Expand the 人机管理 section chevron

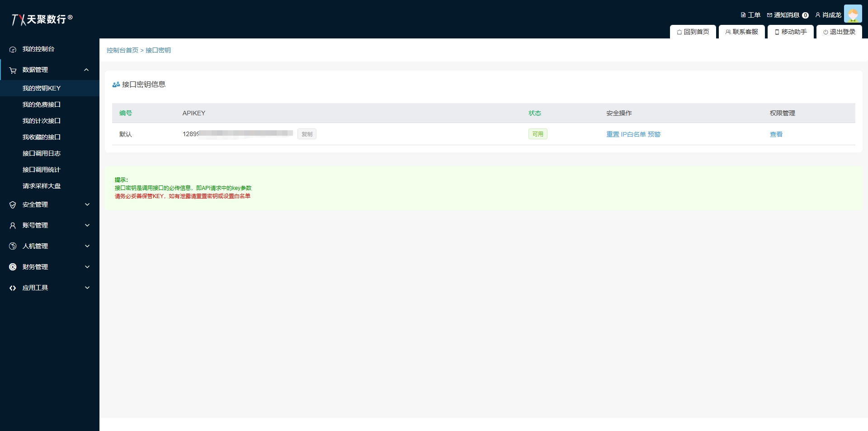pyautogui.click(x=87, y=246)
